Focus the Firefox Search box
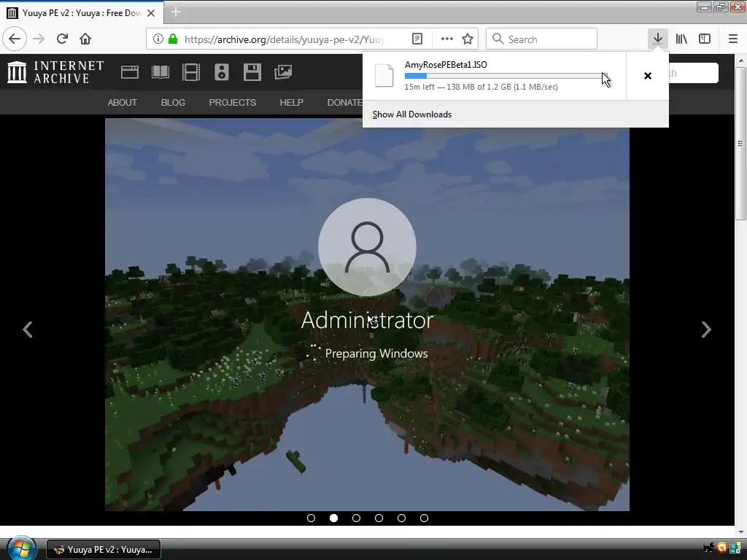 [542, 39]
